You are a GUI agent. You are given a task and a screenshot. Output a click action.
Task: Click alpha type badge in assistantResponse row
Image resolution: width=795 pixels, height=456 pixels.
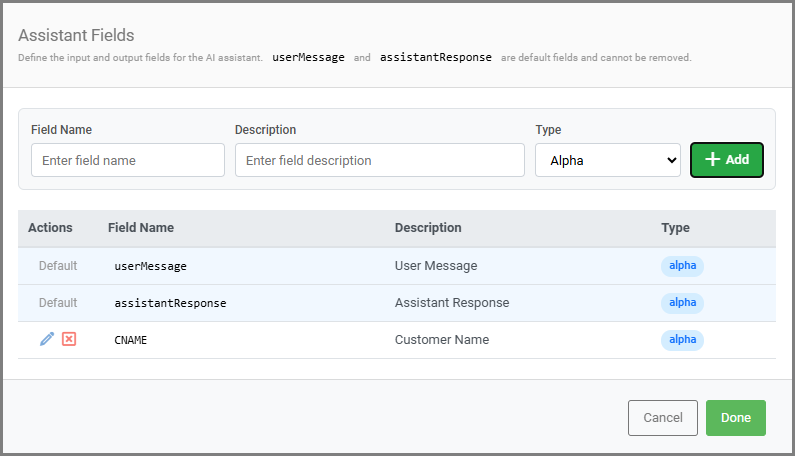point(682,303)
